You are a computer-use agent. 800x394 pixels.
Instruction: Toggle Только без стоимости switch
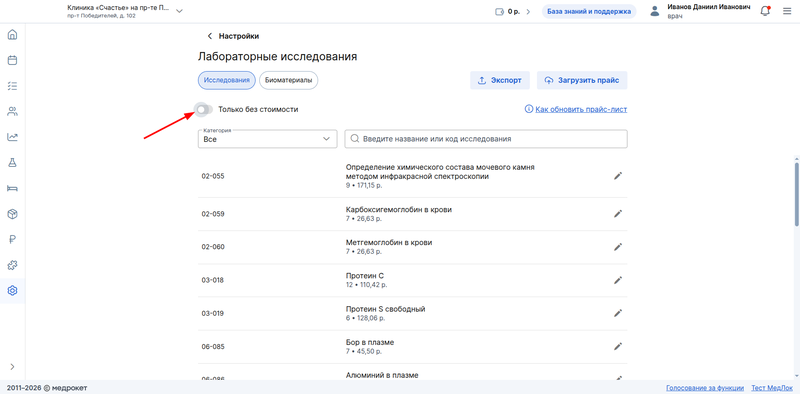(204, 109)
